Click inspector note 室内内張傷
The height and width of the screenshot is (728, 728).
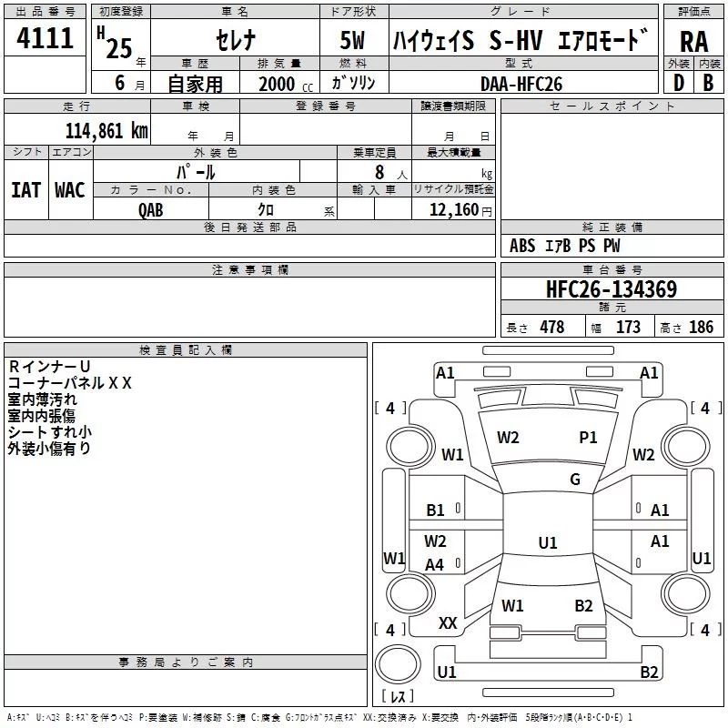42,416
